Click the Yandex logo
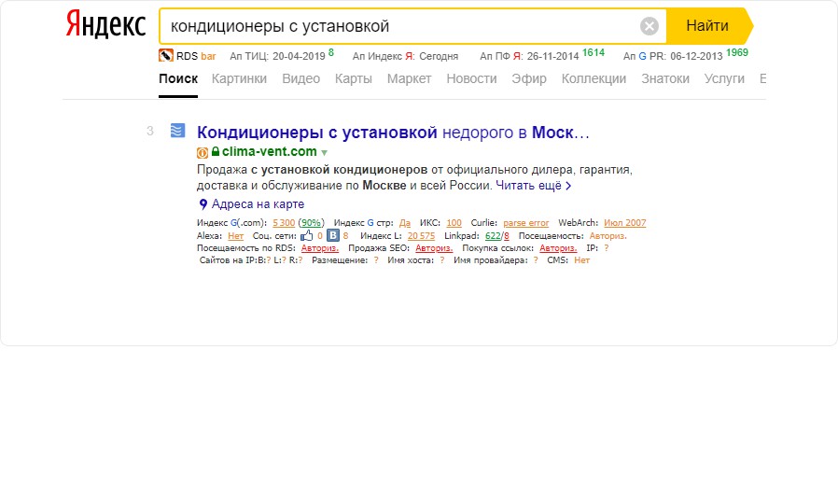This screenshot has height=504, width=838. (x=105, y=25)
